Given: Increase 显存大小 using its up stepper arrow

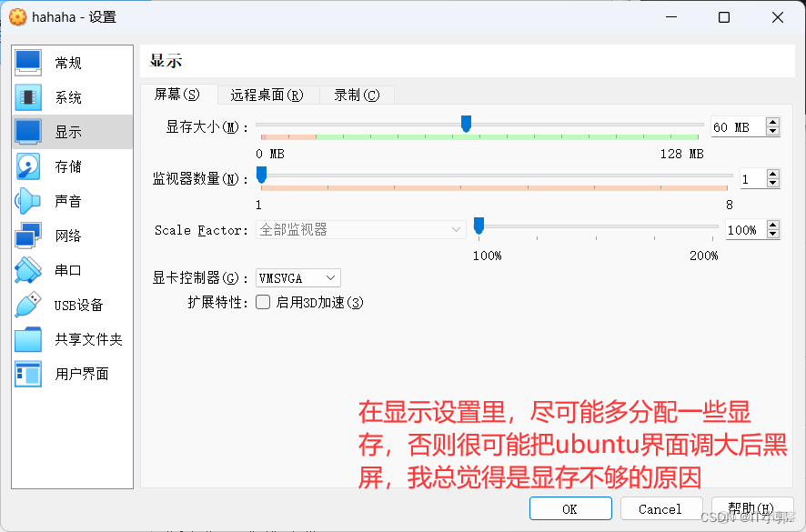Looking at the screenshot, I should point(771,122).
